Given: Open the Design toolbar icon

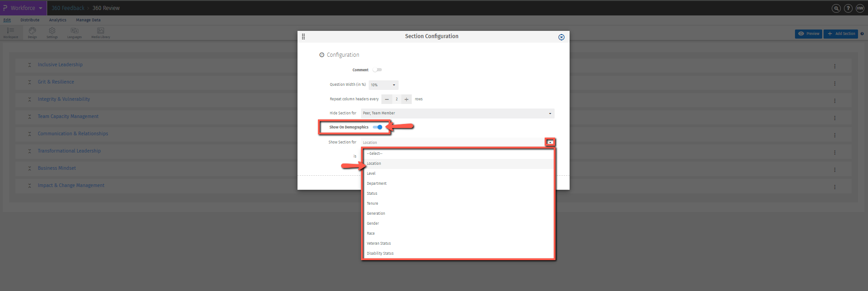Looking at the screenshot, I should tap(32, 33).
